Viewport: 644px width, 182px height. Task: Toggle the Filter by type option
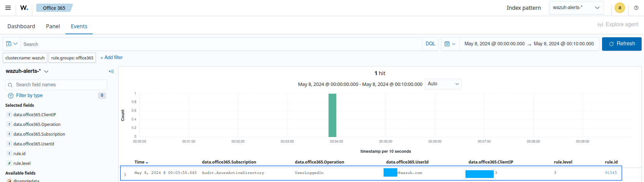pos(29,95)
